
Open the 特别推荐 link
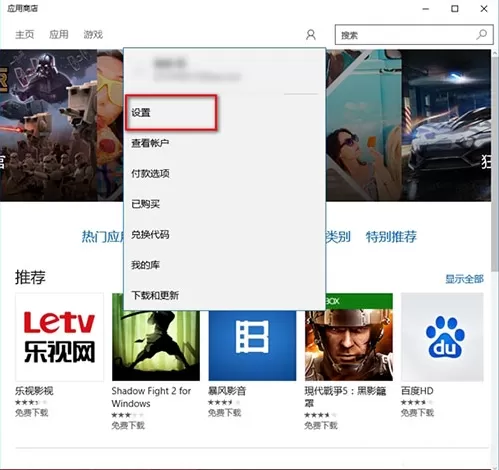(391, 237)
